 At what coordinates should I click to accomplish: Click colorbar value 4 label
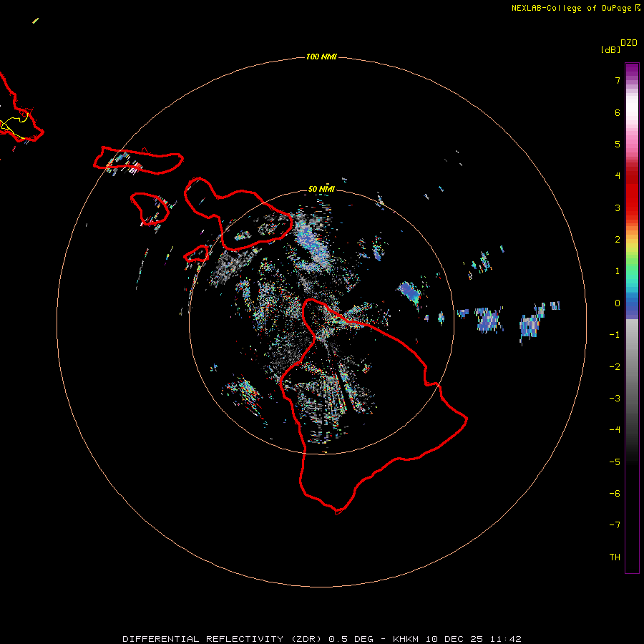(618, 176)
